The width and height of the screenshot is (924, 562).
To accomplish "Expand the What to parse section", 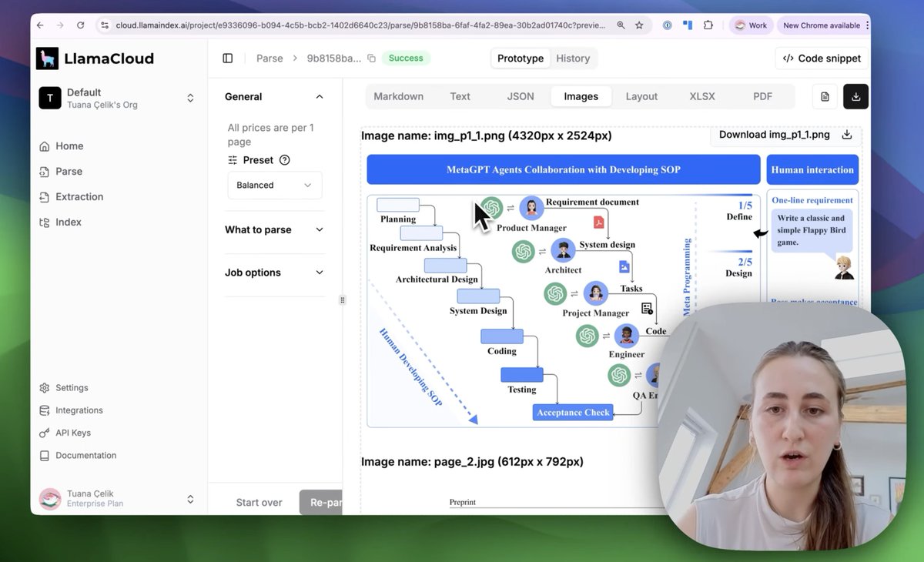I will point(274,229).
